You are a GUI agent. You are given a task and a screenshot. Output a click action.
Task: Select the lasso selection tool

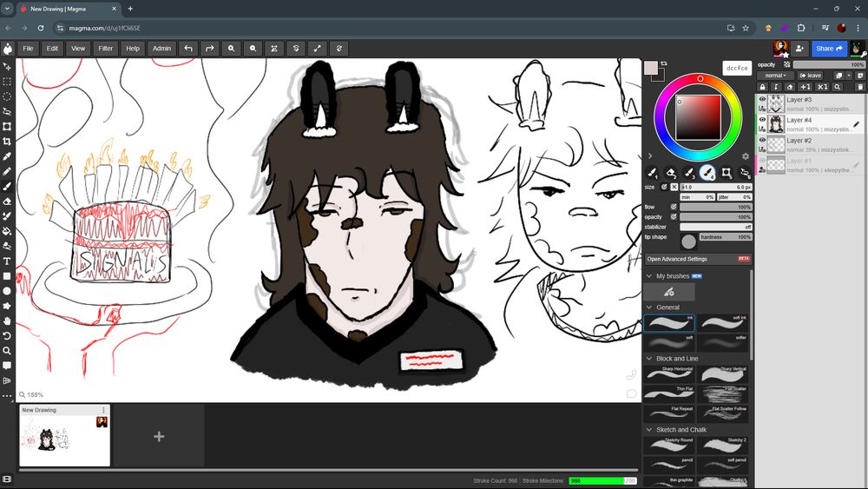(x=7, y=112)
